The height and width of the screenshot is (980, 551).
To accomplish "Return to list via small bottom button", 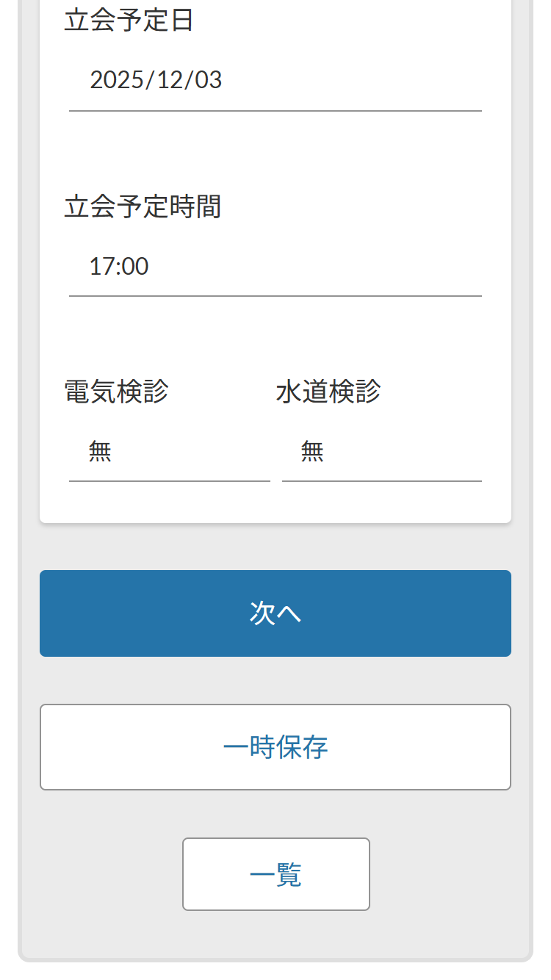I will (x=275, y=874).
